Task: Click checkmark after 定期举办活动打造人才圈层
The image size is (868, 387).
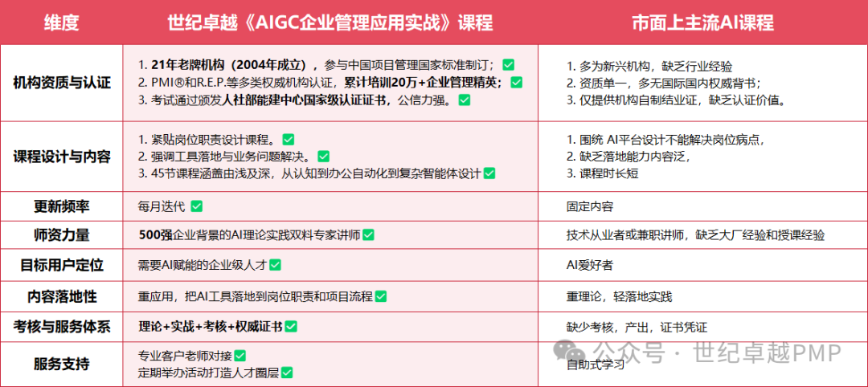Action: pyautogui.click(x=286, y=373)
